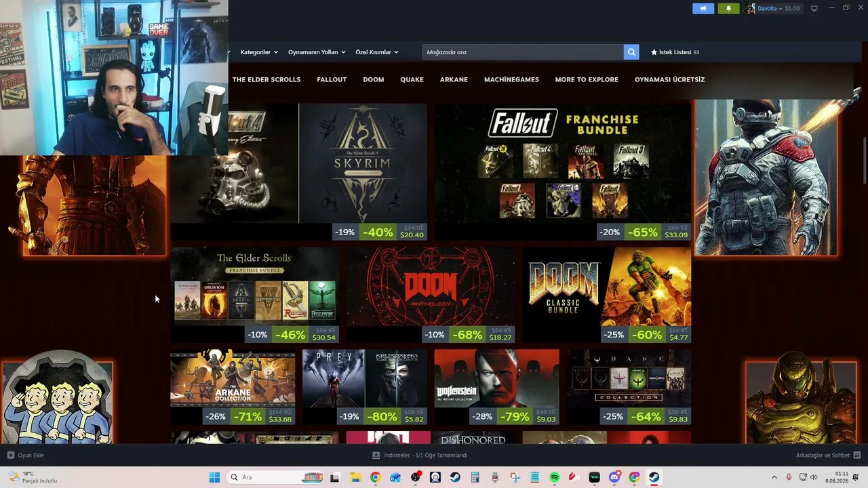Switch to the active Steam taskbar icon
This screenshot has width=868, height=488.
654,477
